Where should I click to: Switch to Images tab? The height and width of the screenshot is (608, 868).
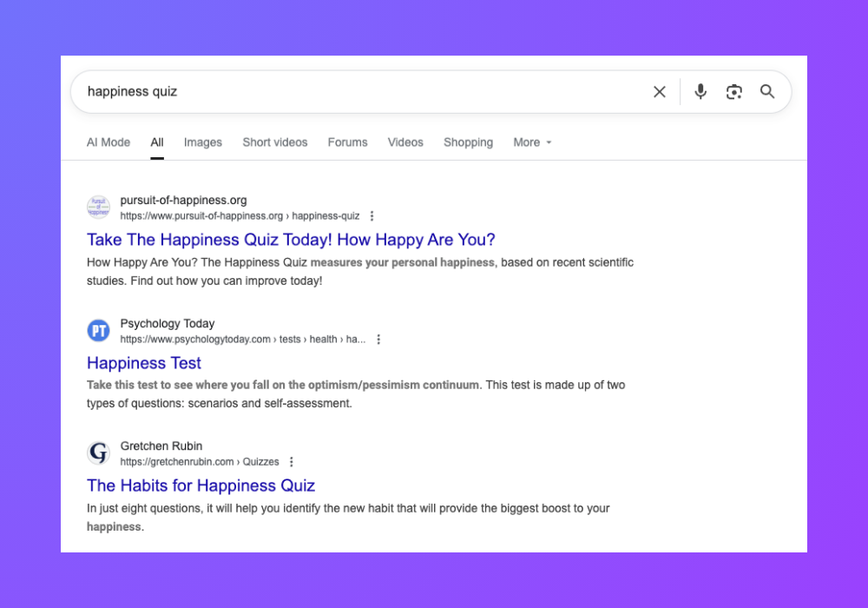[202, 142]
